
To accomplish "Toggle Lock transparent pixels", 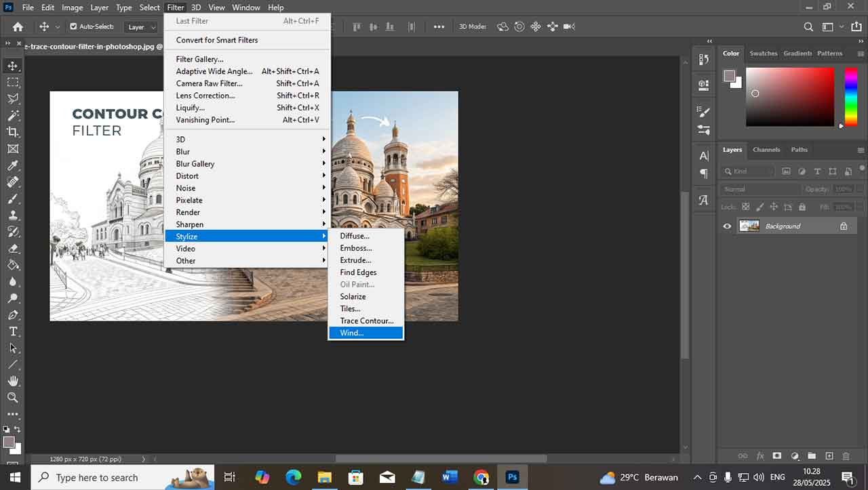I will [746, 207].
